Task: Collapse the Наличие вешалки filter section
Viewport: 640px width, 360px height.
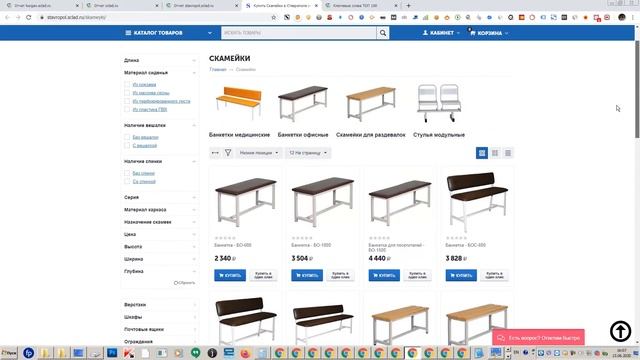Action: 160,125
